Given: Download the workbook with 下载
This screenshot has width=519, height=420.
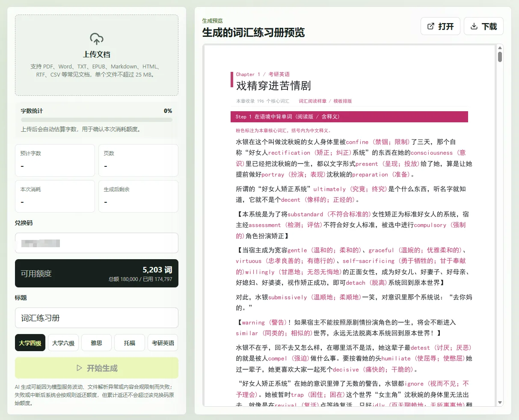Looking at the screenshot, I should coord(483,26).
